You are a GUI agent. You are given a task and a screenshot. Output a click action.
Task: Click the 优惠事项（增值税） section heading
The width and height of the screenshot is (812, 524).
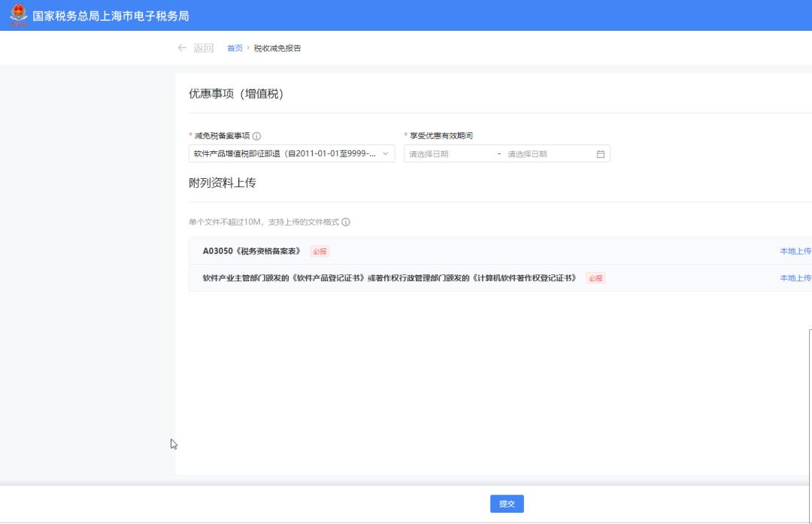236,94
